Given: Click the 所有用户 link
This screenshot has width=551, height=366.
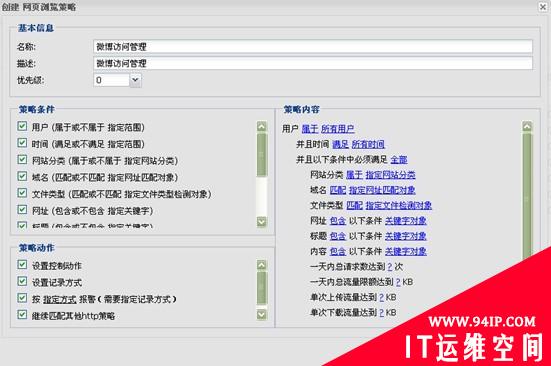Looking at the screenshot, I should [x=337, y=129].
